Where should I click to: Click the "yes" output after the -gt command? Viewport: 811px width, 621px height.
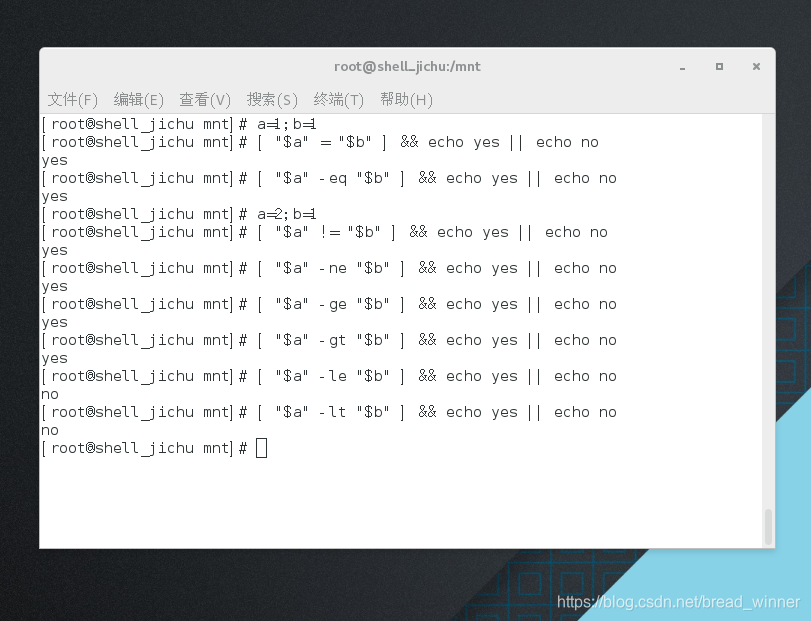(x=55, y=359)
